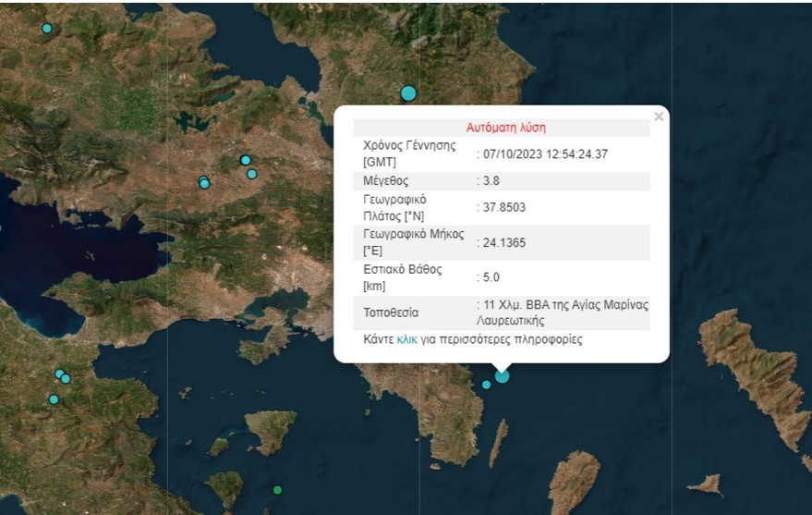Select the right marker of the southwest marker pair
812x515 pixels.
(66, 379)
